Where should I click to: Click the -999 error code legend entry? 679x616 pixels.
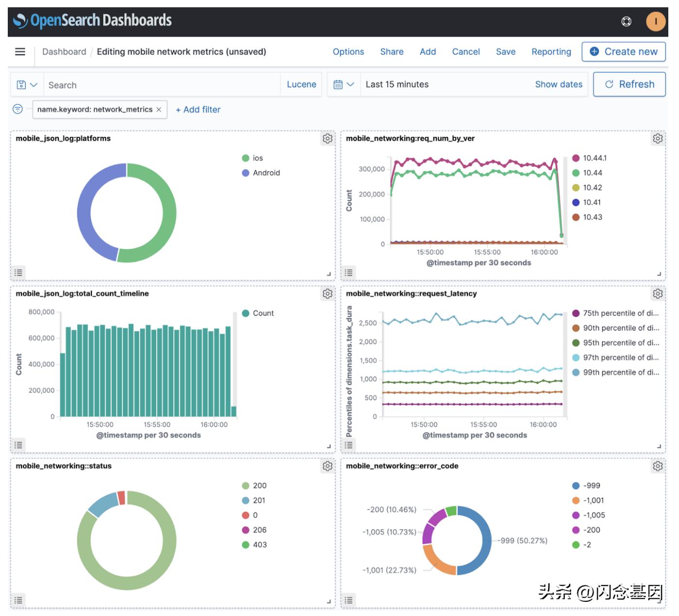coord(586,486)
